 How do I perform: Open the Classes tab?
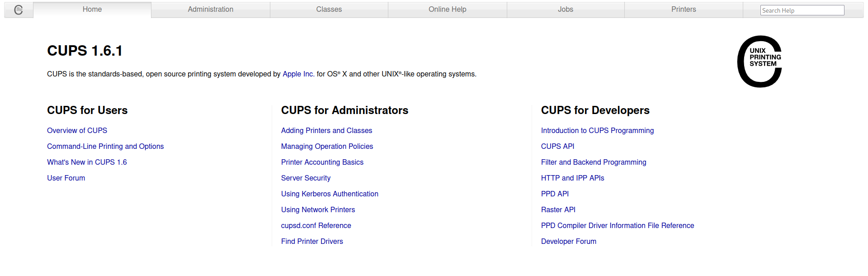click(x=329, y=10)
